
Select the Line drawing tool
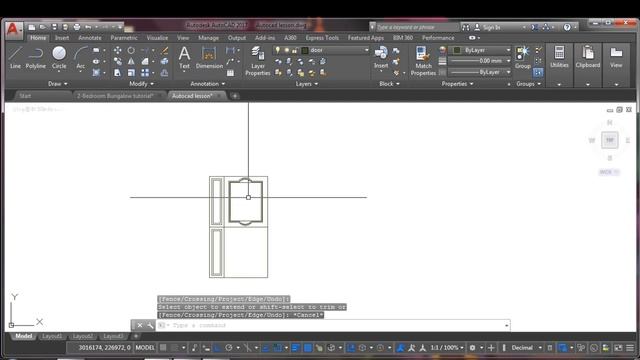(x=15, y=58)
